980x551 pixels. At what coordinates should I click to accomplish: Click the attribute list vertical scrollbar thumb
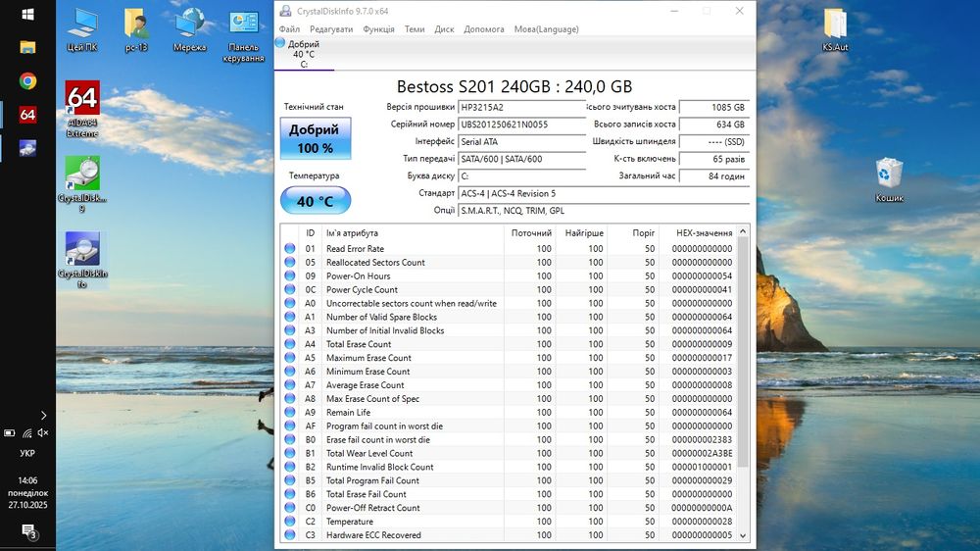coord(743,352)
